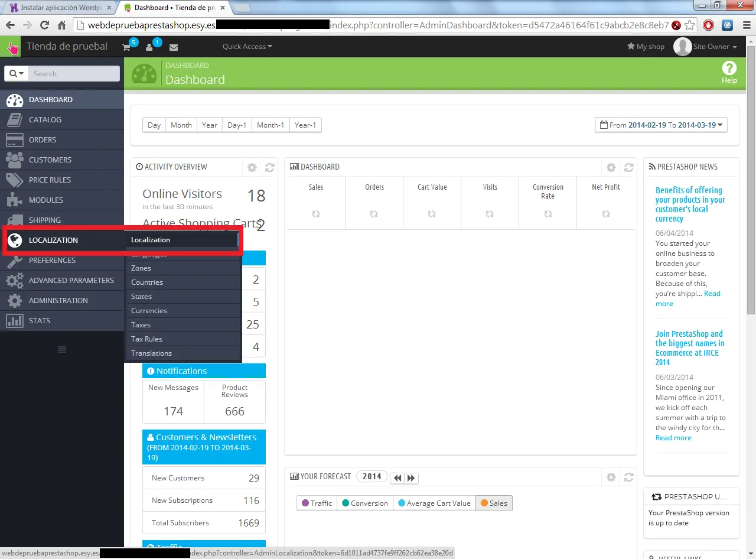Toggle Average Cart Value forecast series

tap(434, 503)
